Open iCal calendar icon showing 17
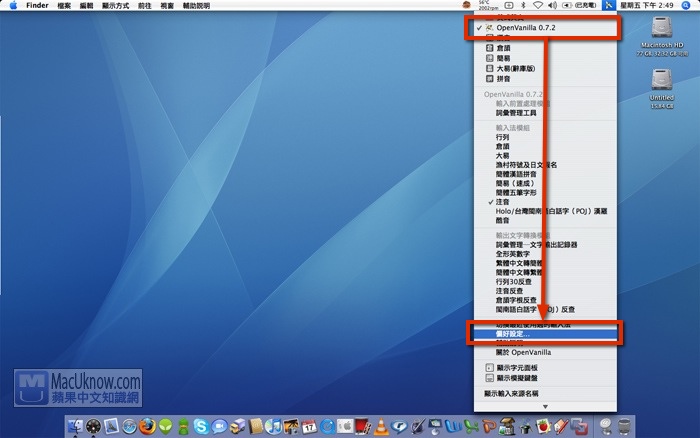The width and height of the screenshot is (700, 438). 309,427
